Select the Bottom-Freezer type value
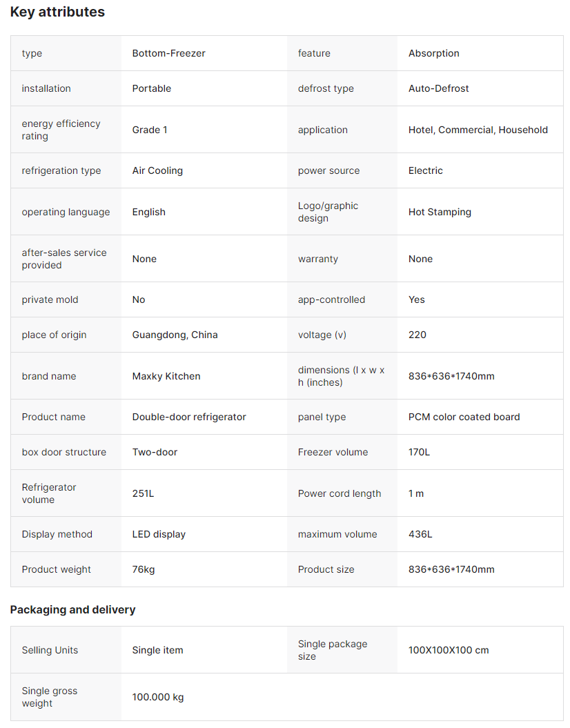The height and width of the screenshot is (728, 570). coord(168,53)
